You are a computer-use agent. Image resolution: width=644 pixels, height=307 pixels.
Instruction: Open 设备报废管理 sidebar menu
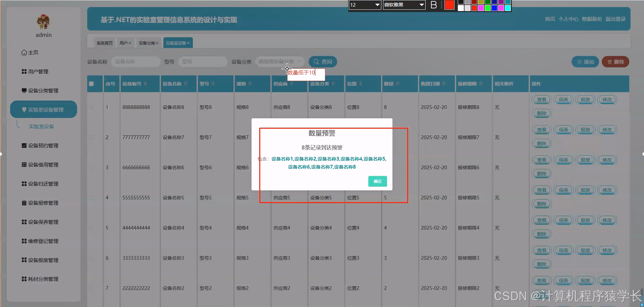click(x=40, y=260)
